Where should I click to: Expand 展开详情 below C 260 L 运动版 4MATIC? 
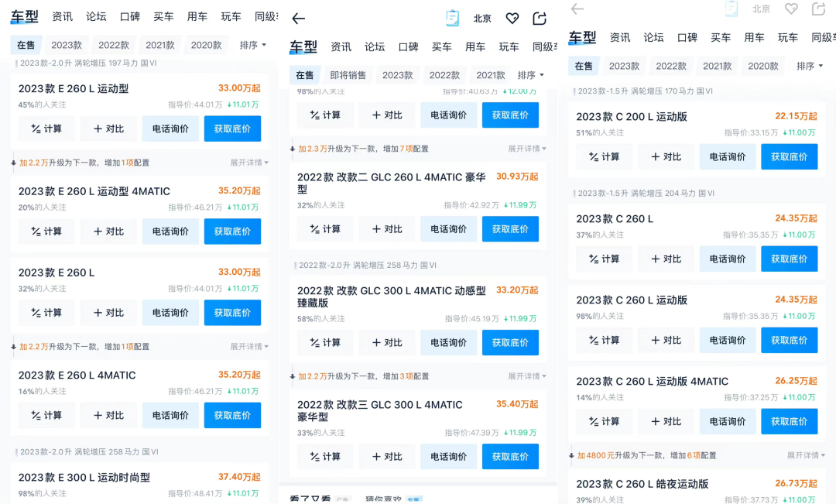(806, 455)
